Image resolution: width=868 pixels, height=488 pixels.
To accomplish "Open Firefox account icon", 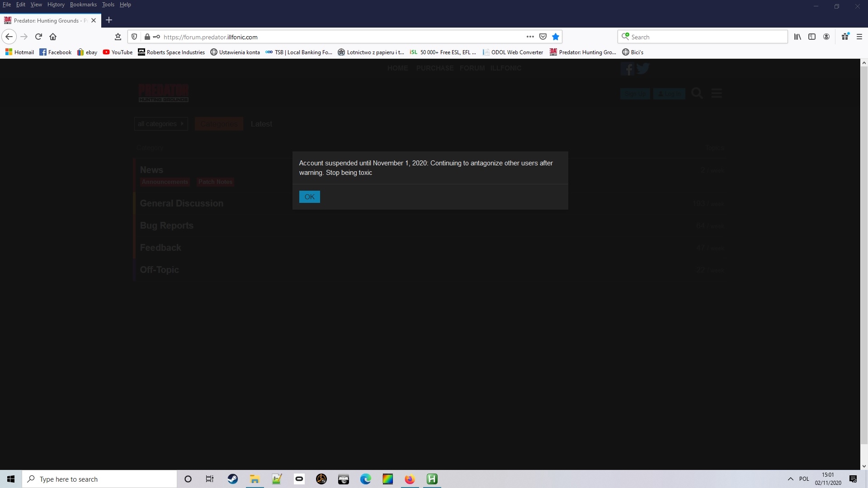I will point(826,37).
